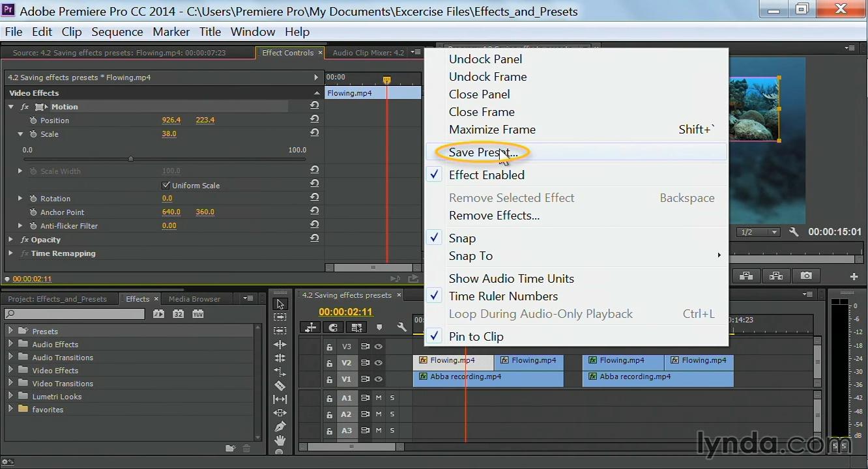Expand the Video Effects folder

coord(10,370)
